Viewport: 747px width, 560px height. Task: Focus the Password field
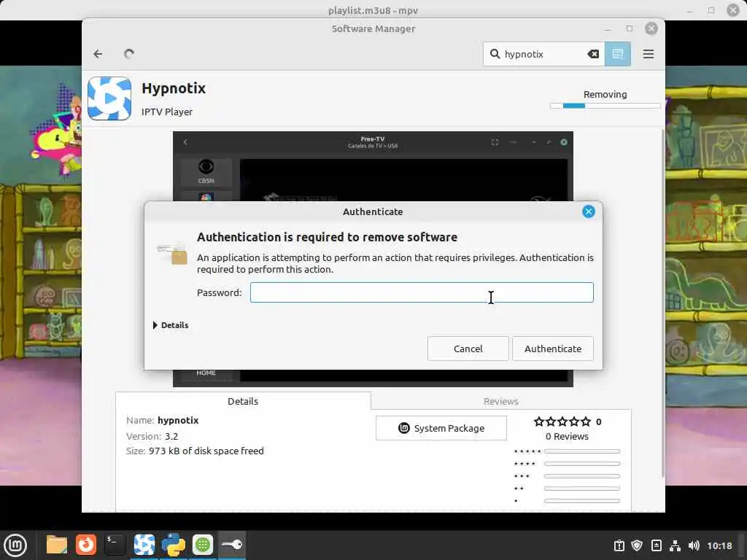click(422, 292)
